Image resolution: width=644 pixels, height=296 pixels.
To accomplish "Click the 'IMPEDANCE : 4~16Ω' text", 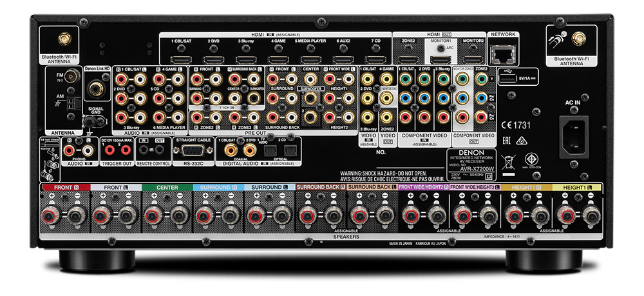I will [x=502, y=237].
